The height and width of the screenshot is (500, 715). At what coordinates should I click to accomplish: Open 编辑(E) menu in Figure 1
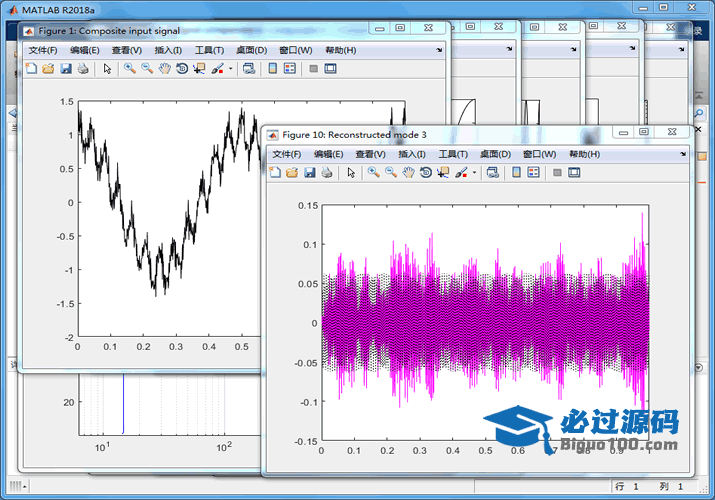84,50
